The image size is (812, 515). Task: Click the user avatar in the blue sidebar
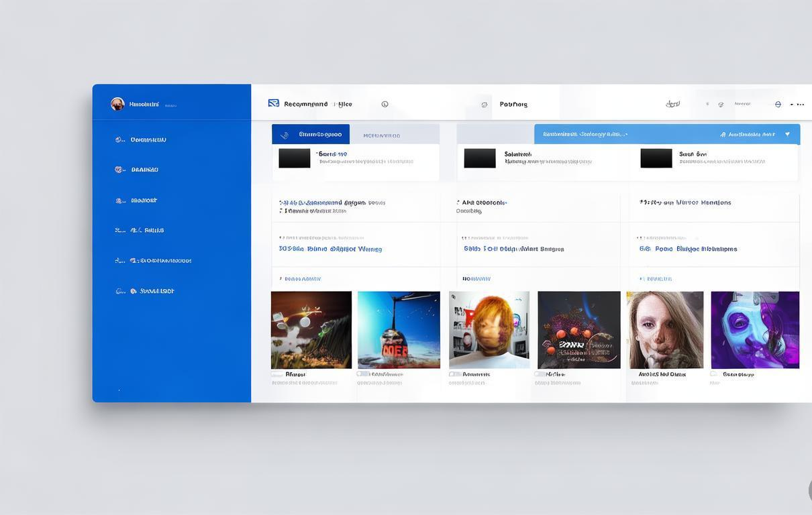pyautogui.click(x=117, y=104)
